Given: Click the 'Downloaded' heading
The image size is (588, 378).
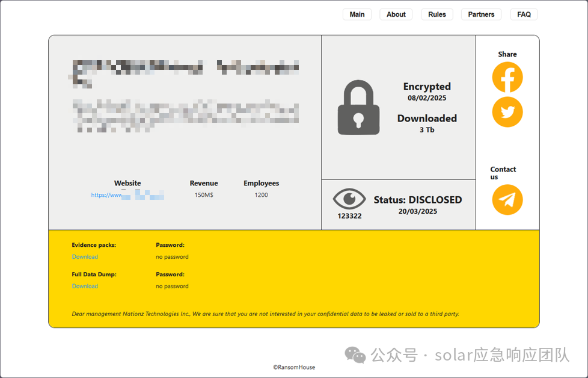Looking at the screenshot, I should click(427, 118).
